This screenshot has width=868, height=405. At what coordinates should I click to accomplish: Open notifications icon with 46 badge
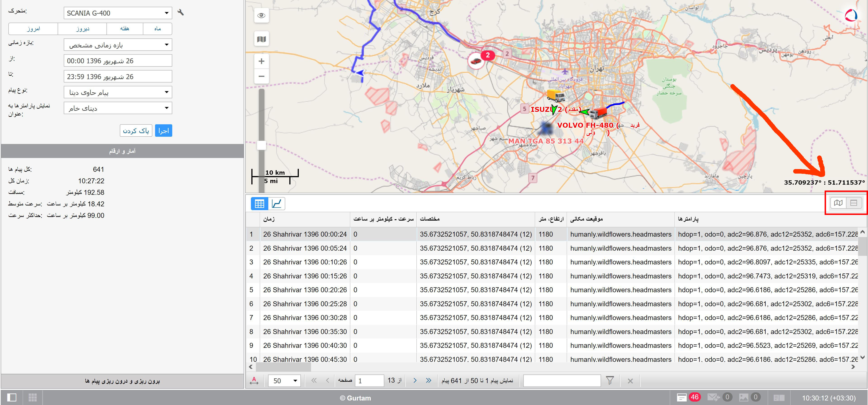pos(682,397)
